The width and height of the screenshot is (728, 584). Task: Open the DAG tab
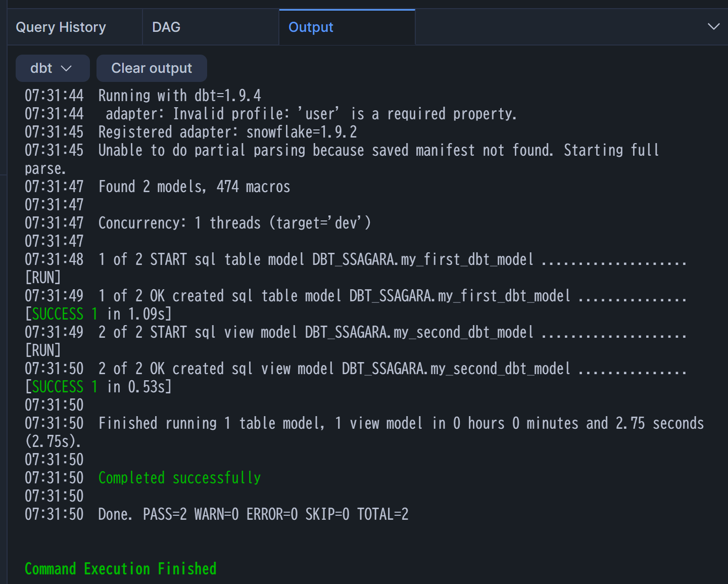[166, 27]
